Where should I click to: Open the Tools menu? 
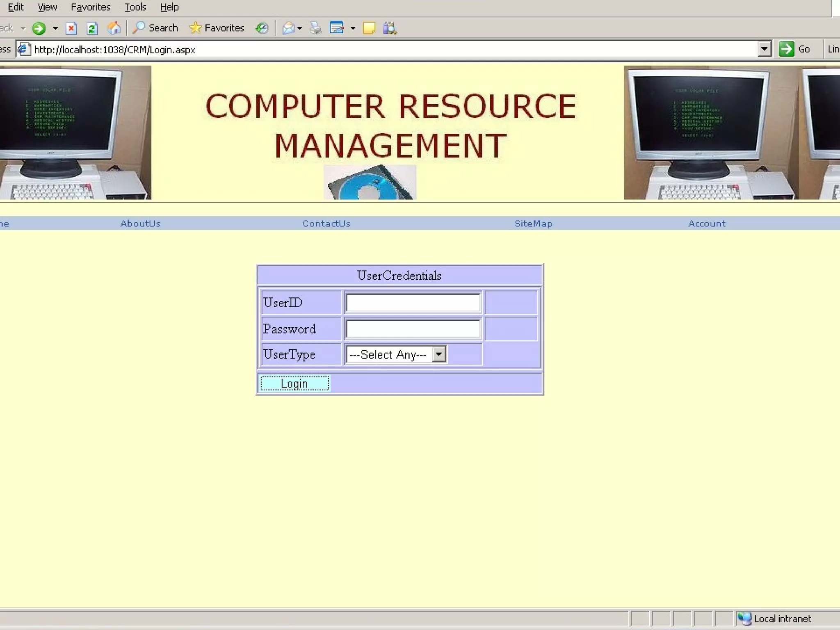click(x=135, y=7)
